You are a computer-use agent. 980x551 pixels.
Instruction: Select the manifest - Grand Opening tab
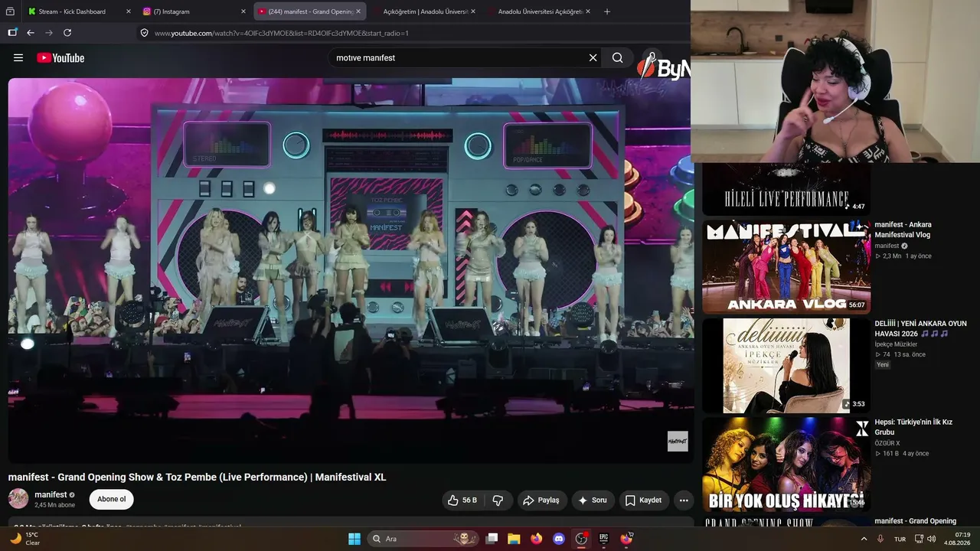310,11
